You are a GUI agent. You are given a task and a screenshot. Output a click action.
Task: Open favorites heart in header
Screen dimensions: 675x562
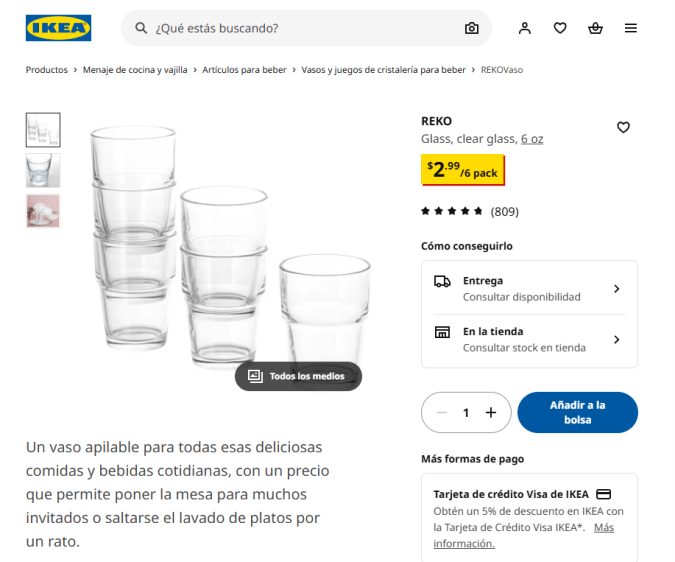pos(560,28)
